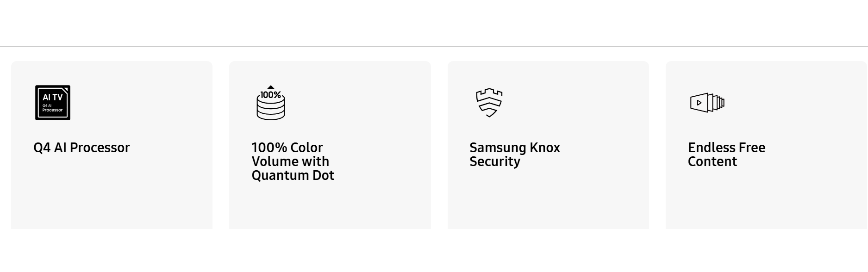This screenshot has height=272, width=868.
Task: Click the Endless Free Content stacked-screens icon
Action: tap(707, 102)
